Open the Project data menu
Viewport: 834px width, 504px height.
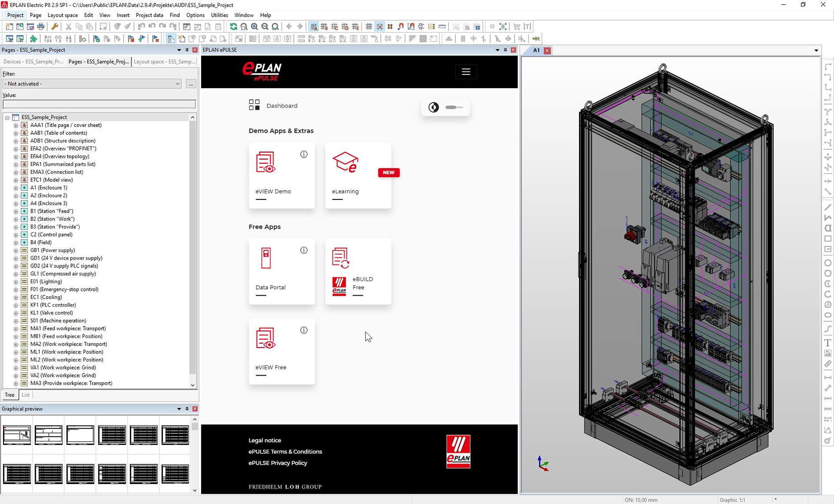point(149,15)
